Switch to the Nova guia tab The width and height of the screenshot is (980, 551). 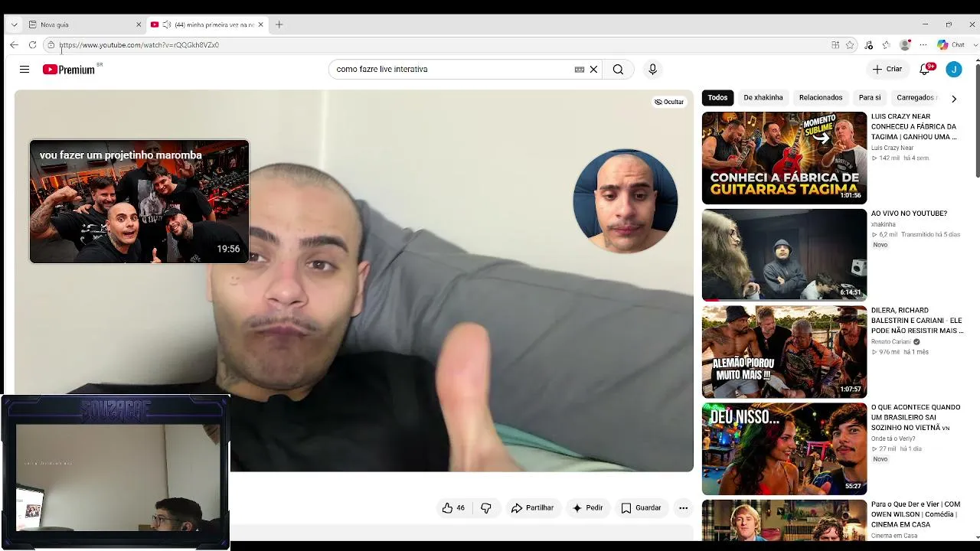click(x=84, y=24)
